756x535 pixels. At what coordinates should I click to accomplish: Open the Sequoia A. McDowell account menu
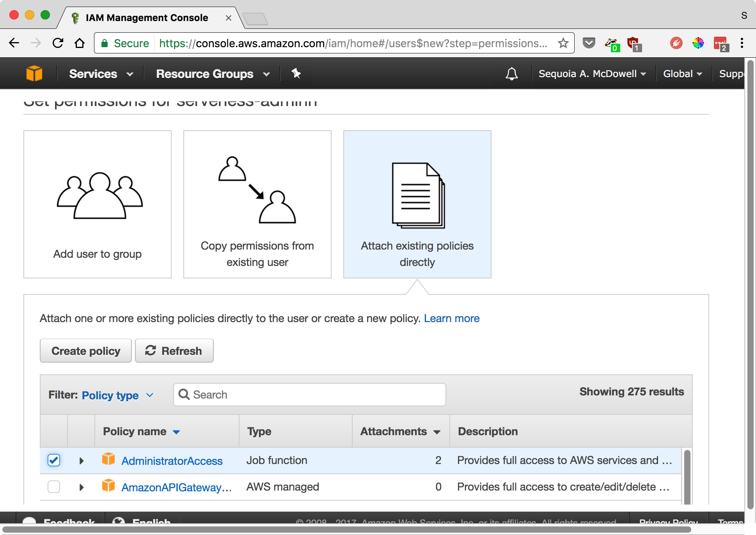coord(592,74)
